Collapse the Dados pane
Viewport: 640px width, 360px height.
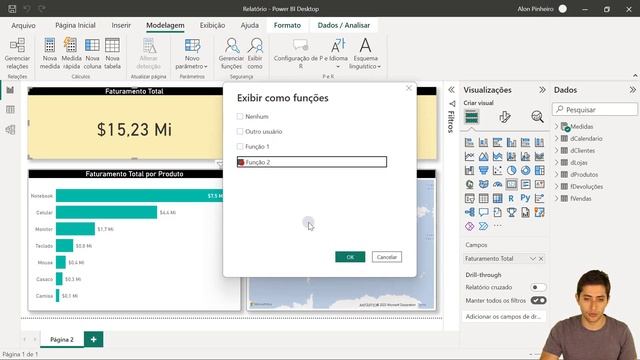click(x=632, y=90)
